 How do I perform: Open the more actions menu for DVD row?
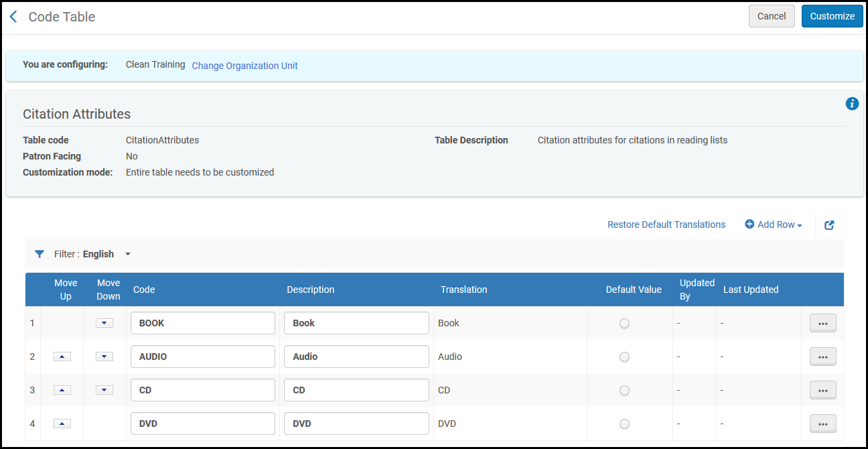pyautogui.click(x=822, y=424)
